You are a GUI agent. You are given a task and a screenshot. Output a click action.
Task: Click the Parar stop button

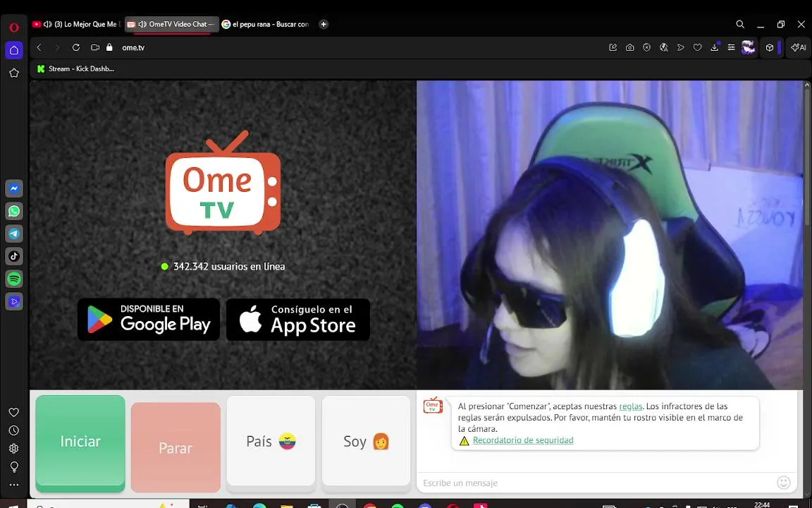pos(176,447)
